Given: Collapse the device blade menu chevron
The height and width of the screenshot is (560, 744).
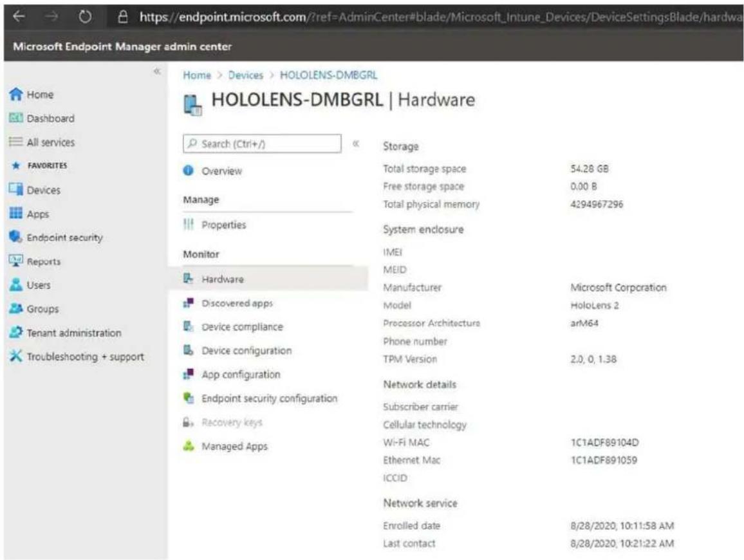Looking at the screenshot, I should (x=356, y=144).
